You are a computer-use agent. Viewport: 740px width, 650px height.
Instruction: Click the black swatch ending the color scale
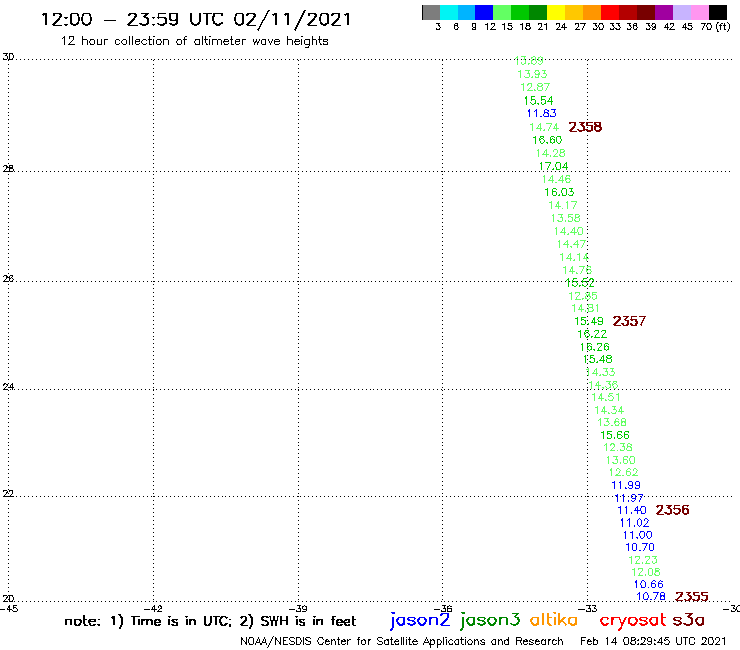tap(718, 12)
